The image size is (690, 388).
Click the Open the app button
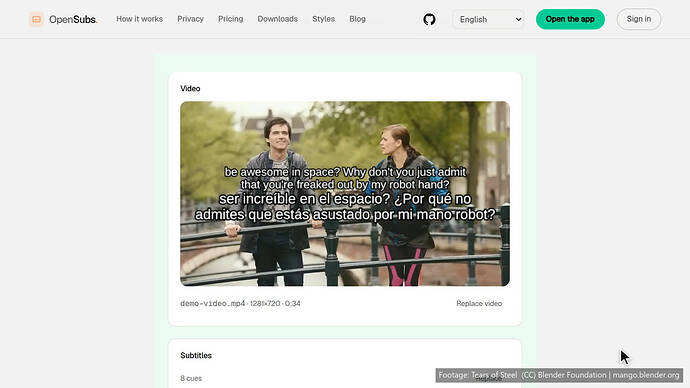(570, 19)
